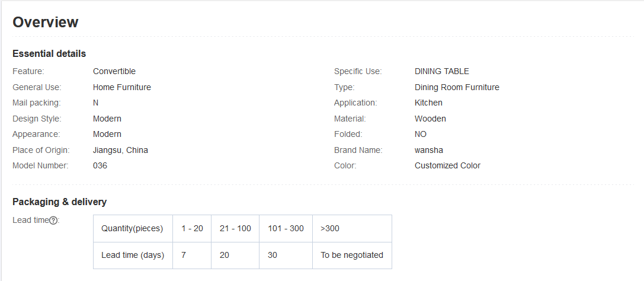
Task: Click the Quantity(pieces) table header cell
Action: point(133,228)
